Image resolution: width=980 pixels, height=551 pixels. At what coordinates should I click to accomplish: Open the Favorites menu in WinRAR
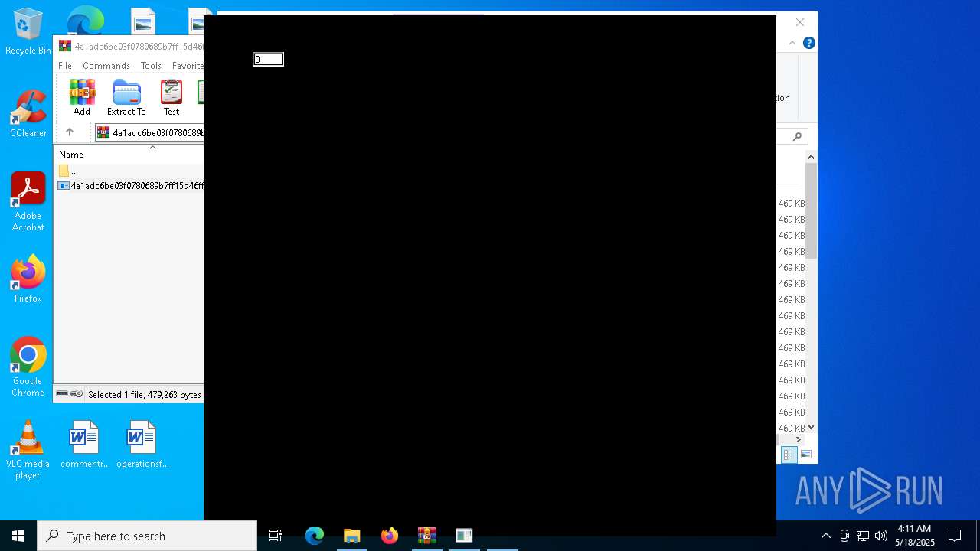click(x=188, y=66)
